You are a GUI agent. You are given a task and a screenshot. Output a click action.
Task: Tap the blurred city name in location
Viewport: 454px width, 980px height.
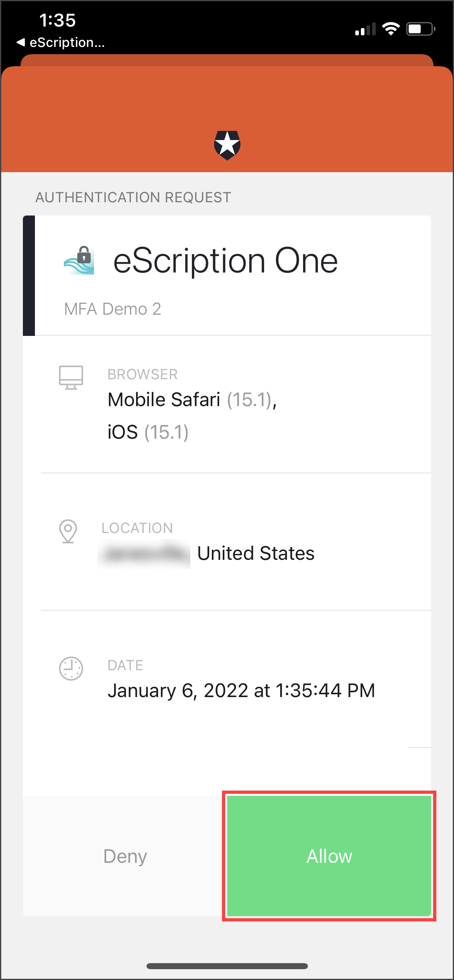(x=144, y=554)
